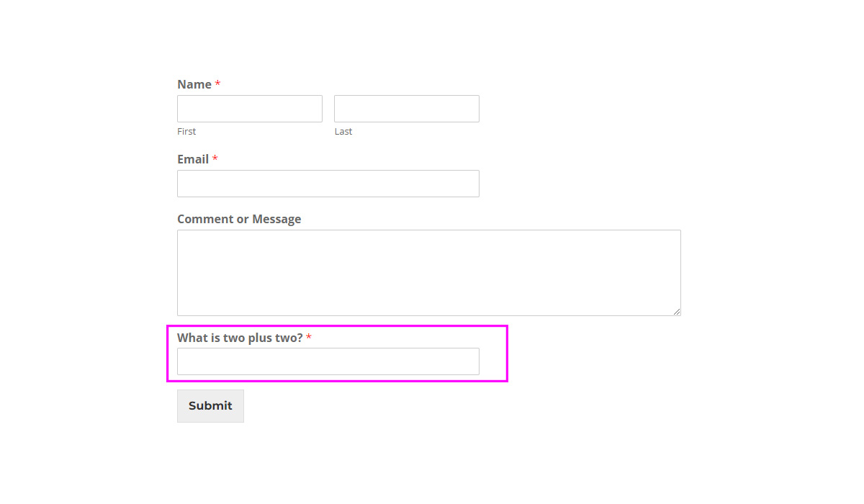Click the Comment or Message label

[239, 219]
